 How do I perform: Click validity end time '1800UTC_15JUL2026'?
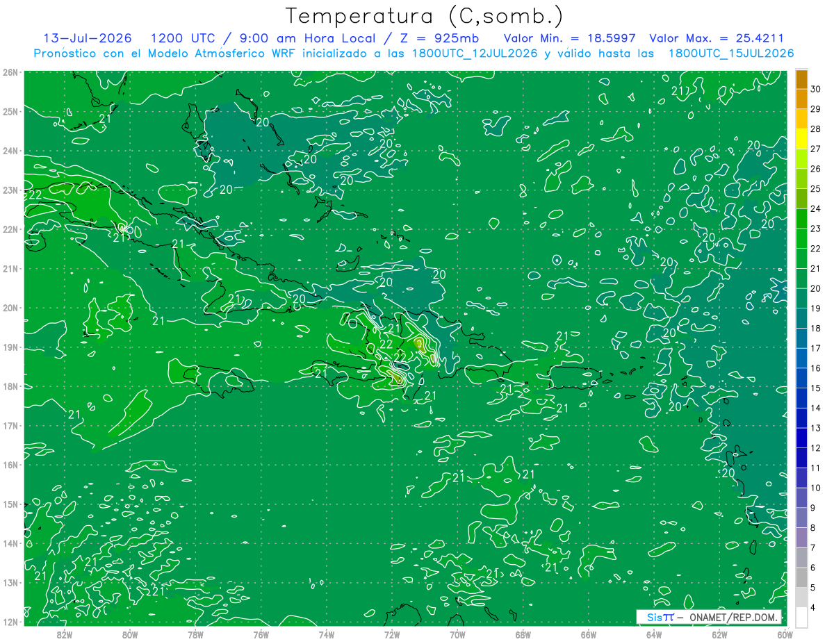coord(731,53)
